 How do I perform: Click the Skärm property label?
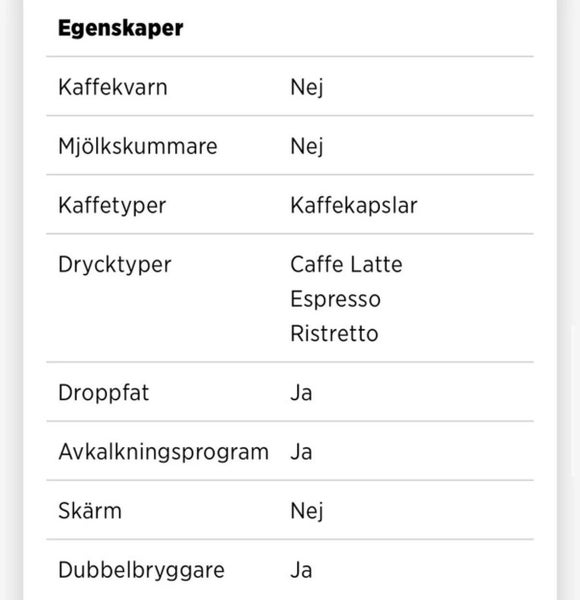pyautogui.click(x=90, y=511)
